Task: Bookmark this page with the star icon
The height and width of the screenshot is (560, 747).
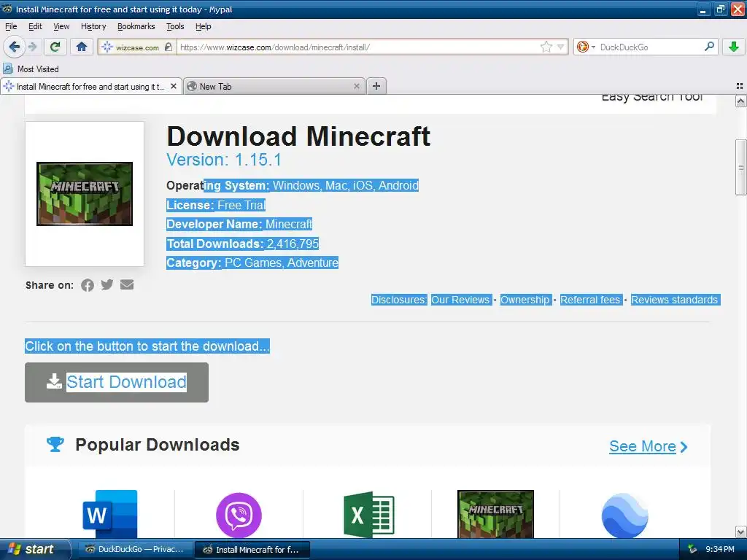Action: (546, 47)
